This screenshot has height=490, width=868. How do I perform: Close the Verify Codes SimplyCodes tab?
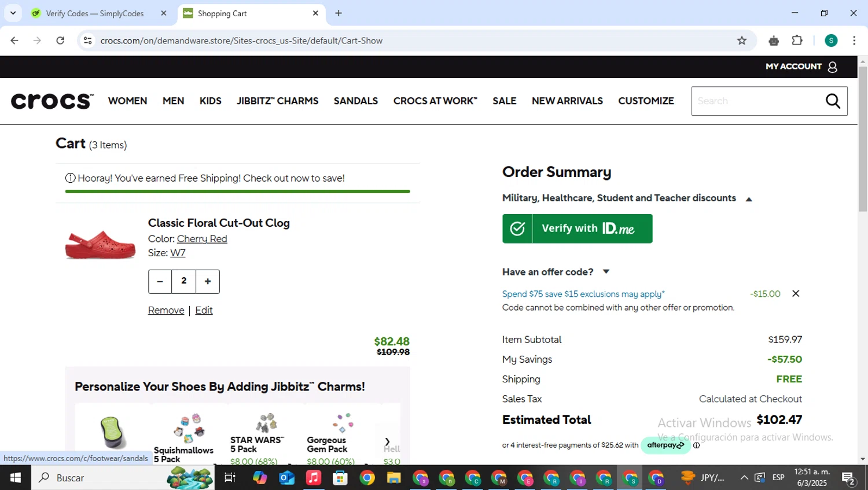(164, 13)
